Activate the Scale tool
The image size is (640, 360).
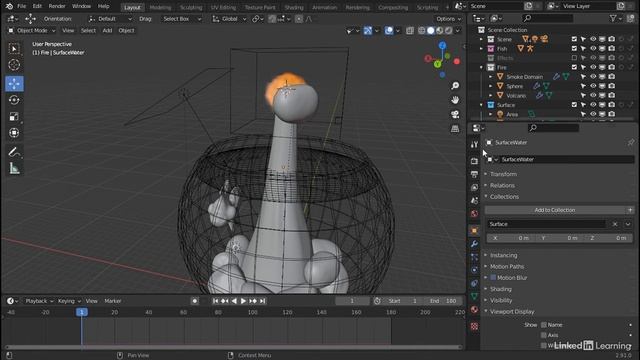(x=14, y=116)
